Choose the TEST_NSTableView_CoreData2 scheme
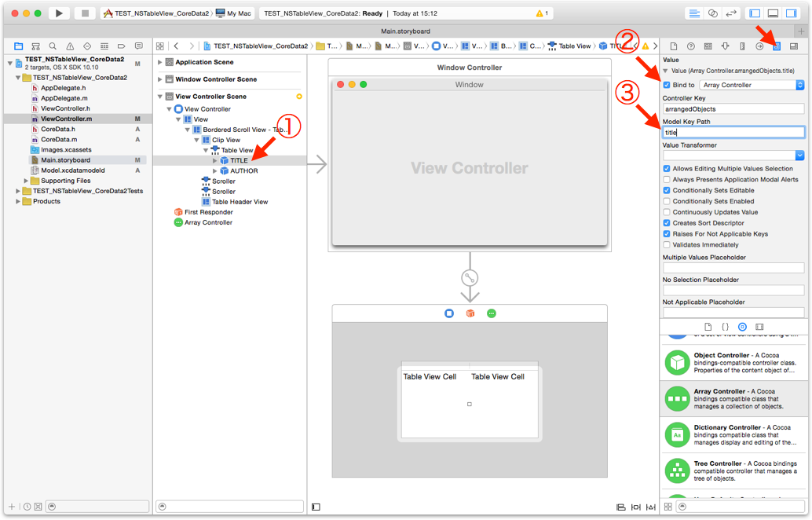Screen dimensions: 812x520 [156, 13]
